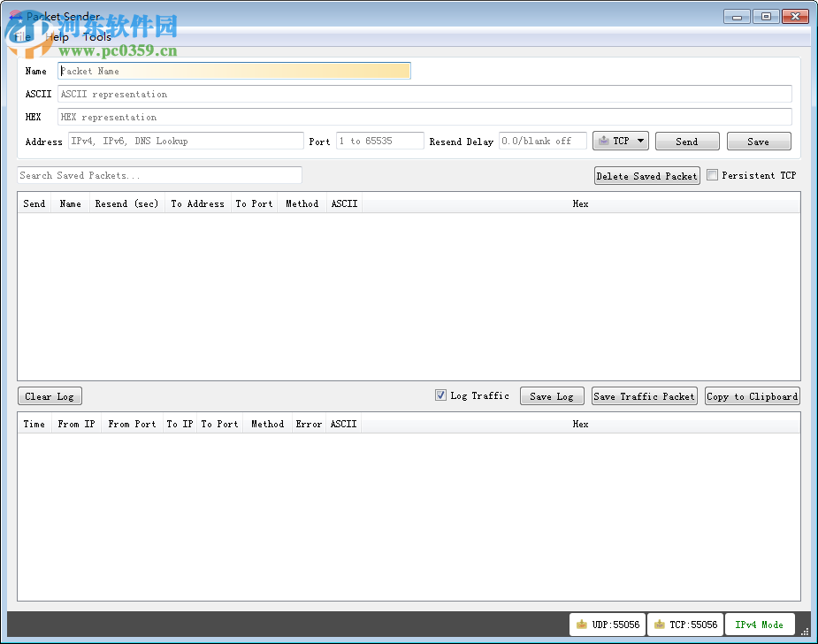Click the TCP:55056 server status button
Image resolution: width=818 pixels, height=644 pixels.
click(685, 625)
